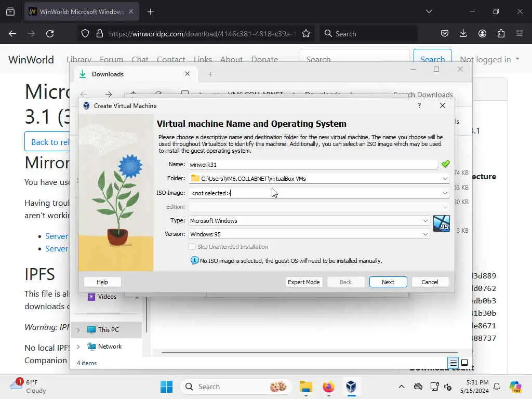
Task: Open Help in the Create Virtual Machine dialog
Action: pyautogui.click(x=102, y=282)
